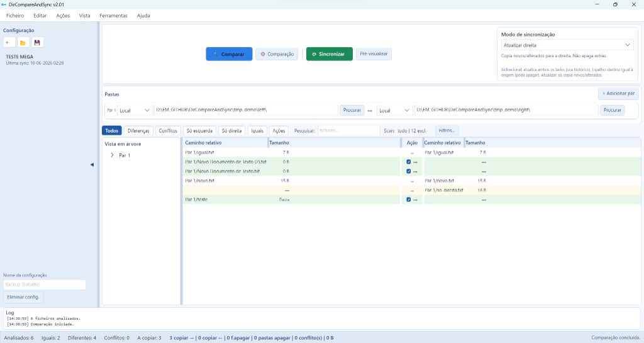This screenshot has height=343, width=644.
Task: Expand the Par 1 tree node
Action: (112, 155)
